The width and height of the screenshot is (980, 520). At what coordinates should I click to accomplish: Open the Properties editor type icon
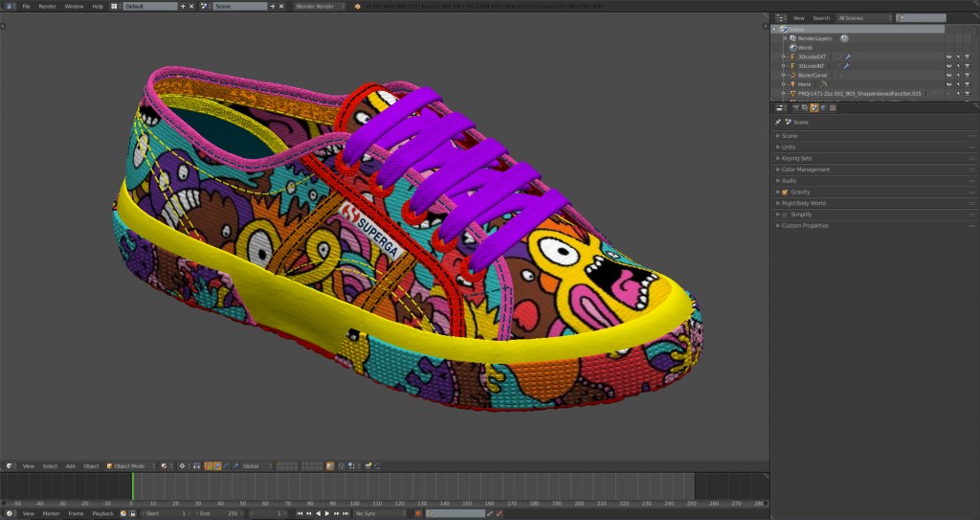click(781, 107)
